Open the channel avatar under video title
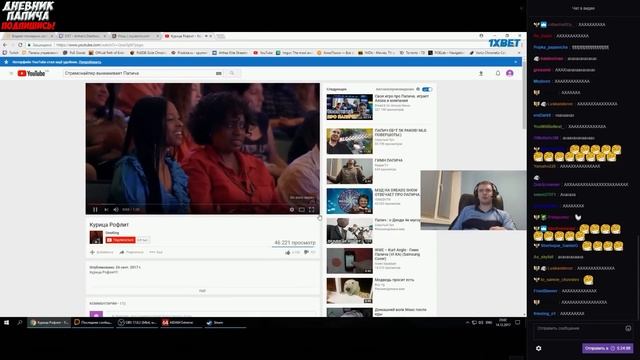Image resolution: width=640 pixels, height=360 pixels. tap(96, 237)
